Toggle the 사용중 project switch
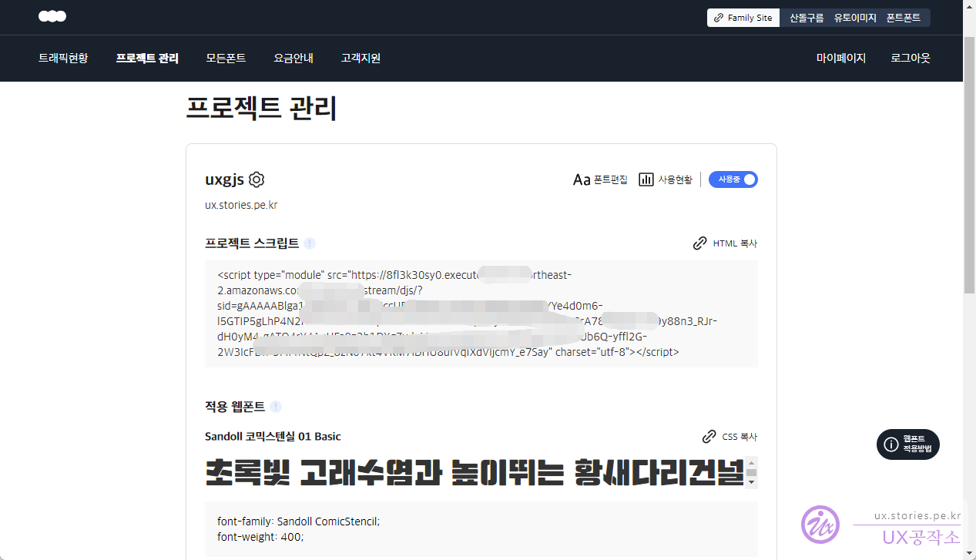This screenshot has width=976, height=560. point(733,179)
